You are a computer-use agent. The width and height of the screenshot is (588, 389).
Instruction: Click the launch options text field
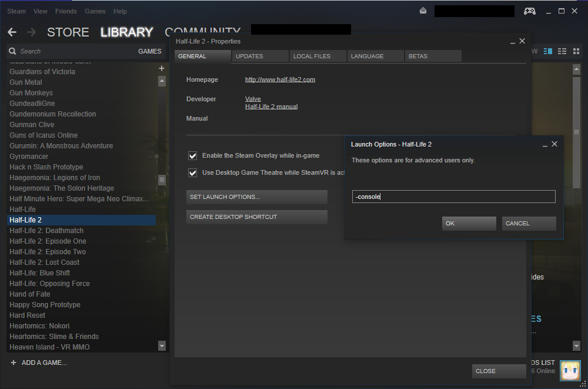pos(454,197)
